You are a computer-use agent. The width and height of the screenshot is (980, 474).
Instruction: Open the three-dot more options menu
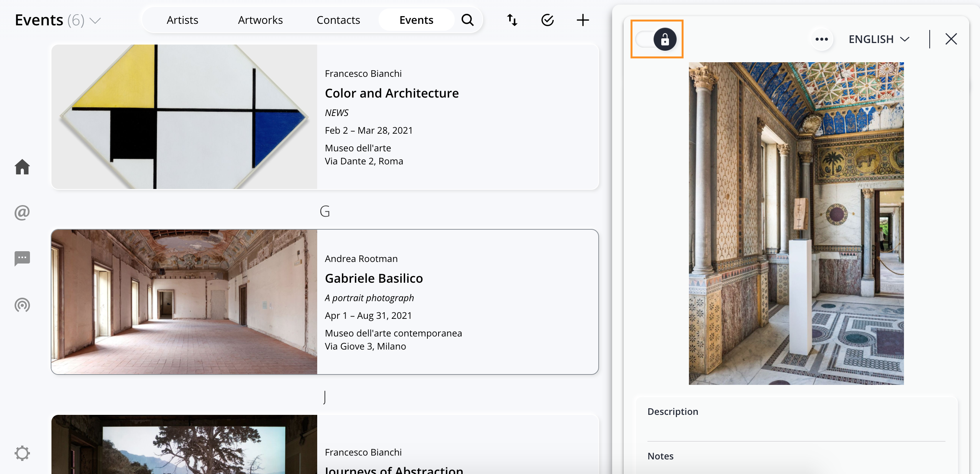(x=821, y=39)
